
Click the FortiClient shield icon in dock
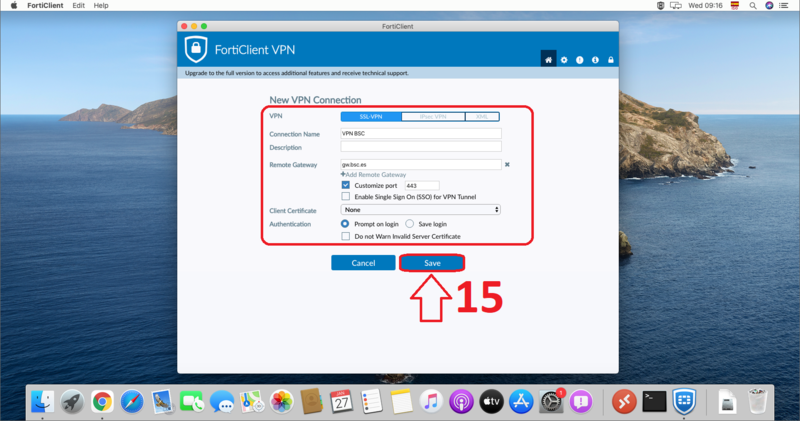684,402
